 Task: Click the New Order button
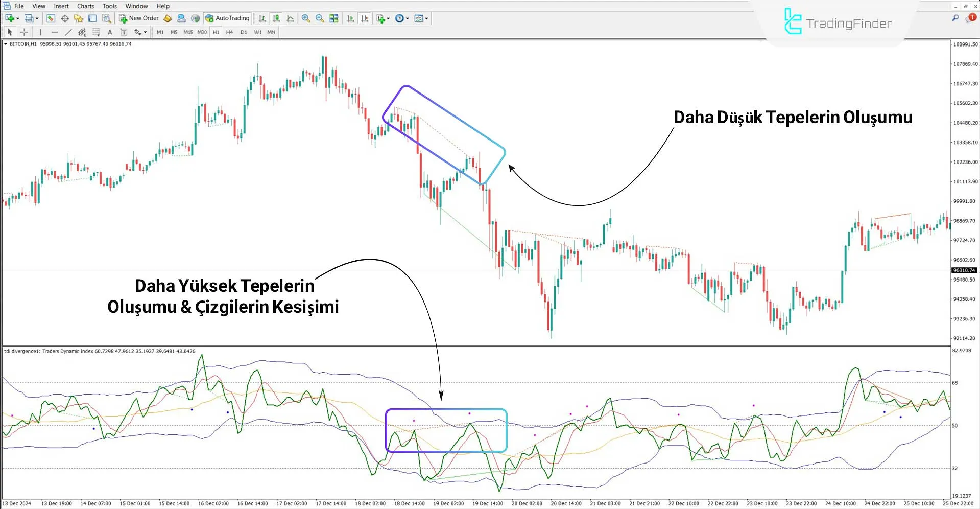click(139, 18)
